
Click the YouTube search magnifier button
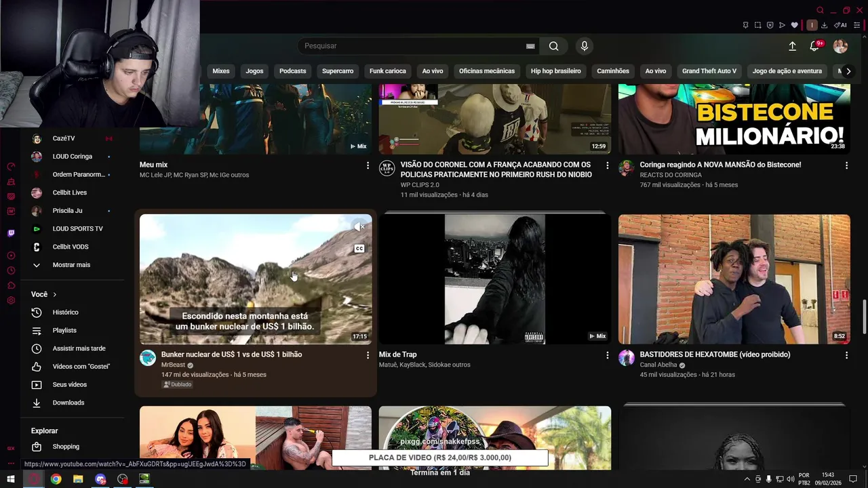pyautogui.click(x=554, y=46)
